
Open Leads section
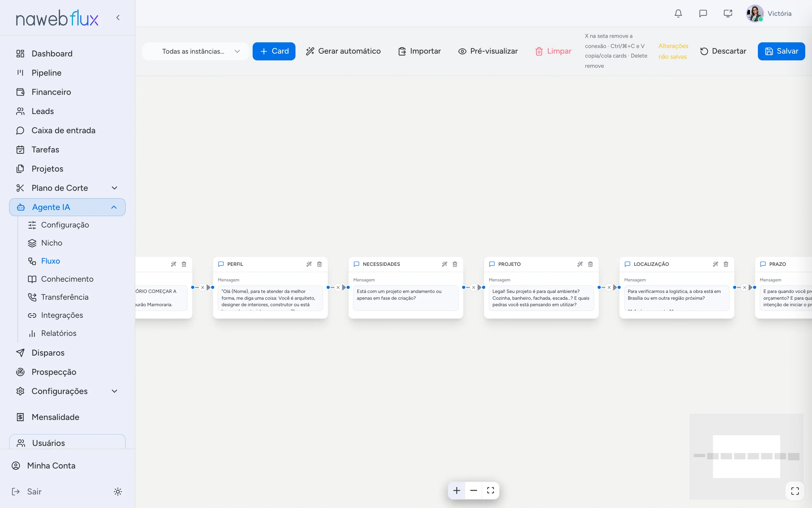tap(67, 111)
